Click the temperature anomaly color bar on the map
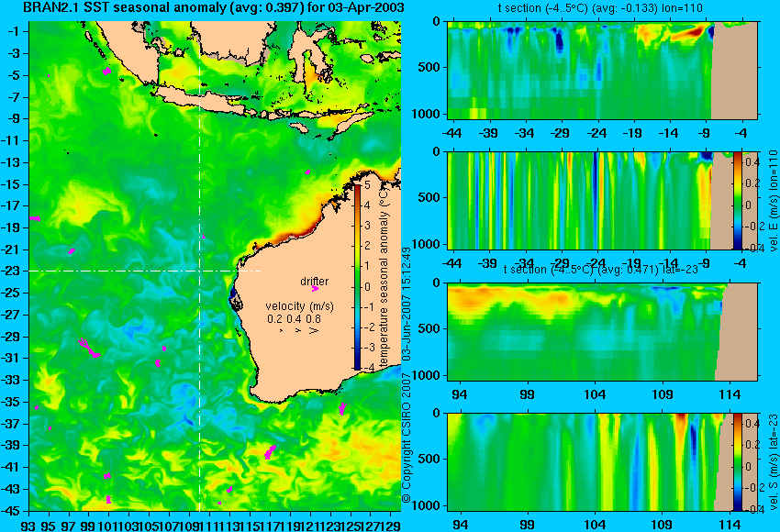The width and height of the screenshot is (780, 532). pyautogui.click(x=357, y=277)
